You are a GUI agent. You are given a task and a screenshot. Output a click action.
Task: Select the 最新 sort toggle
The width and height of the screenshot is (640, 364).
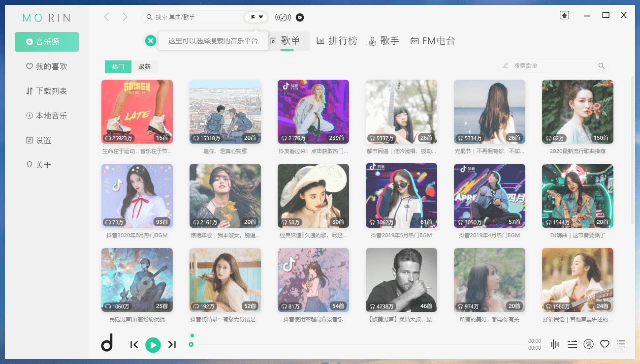pyautogui.click(x=145, y=66)
